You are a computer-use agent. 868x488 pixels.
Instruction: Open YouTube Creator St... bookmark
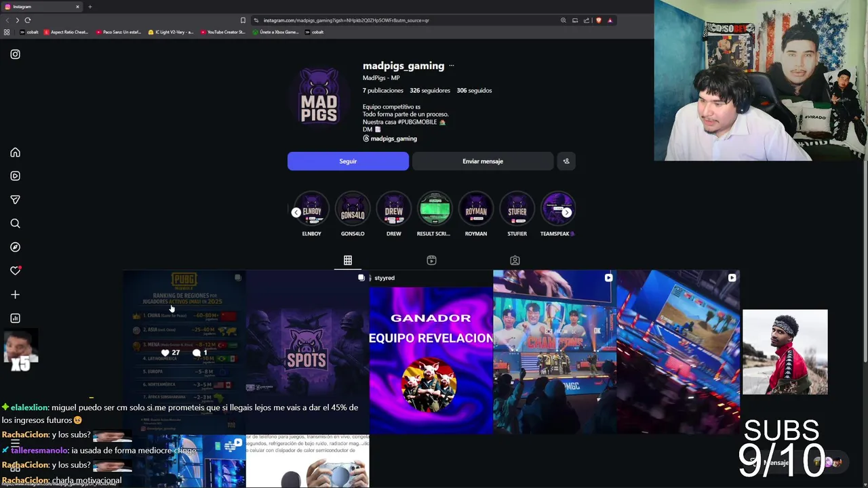point(222,32)
